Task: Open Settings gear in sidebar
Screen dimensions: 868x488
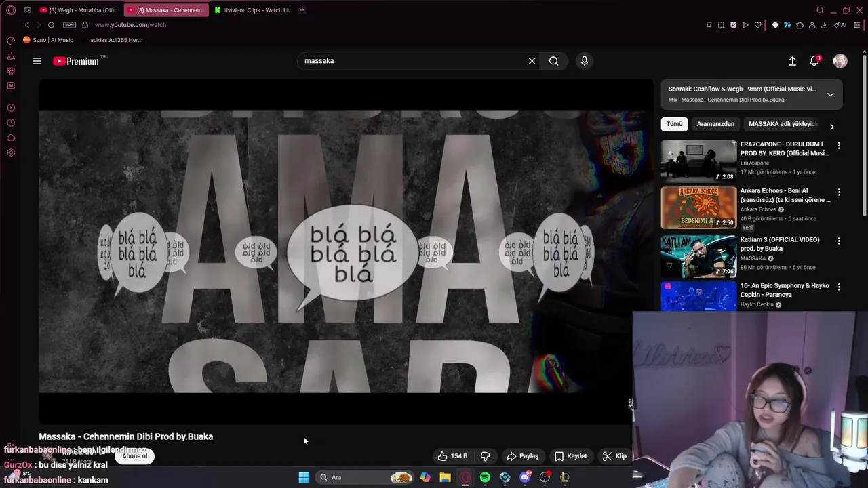Action: (x=11, y=152)
